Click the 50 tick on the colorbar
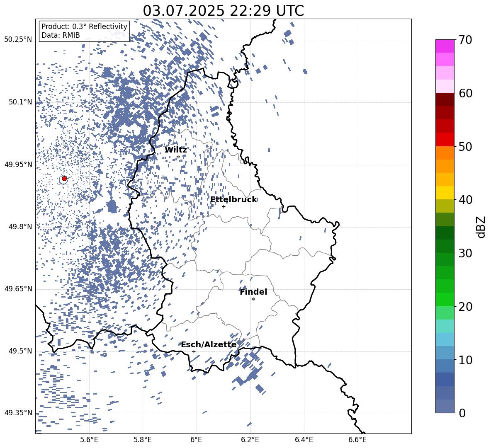Screen dimensions: 491x448 coord(465,146)
